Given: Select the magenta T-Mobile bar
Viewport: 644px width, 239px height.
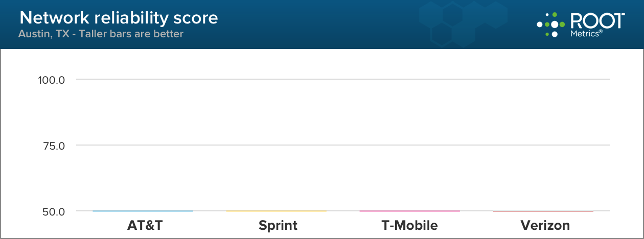Looking at the screenshot, I should click(409, 210).
